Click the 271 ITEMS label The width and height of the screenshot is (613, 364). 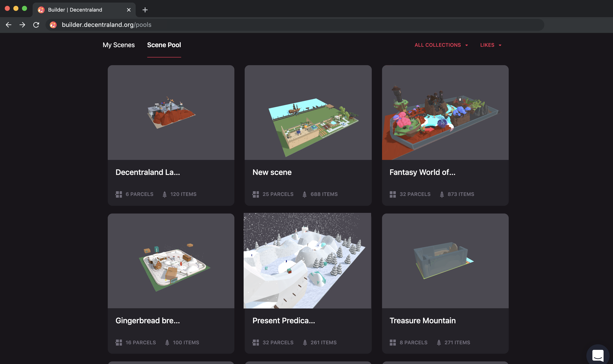[457, 342]
